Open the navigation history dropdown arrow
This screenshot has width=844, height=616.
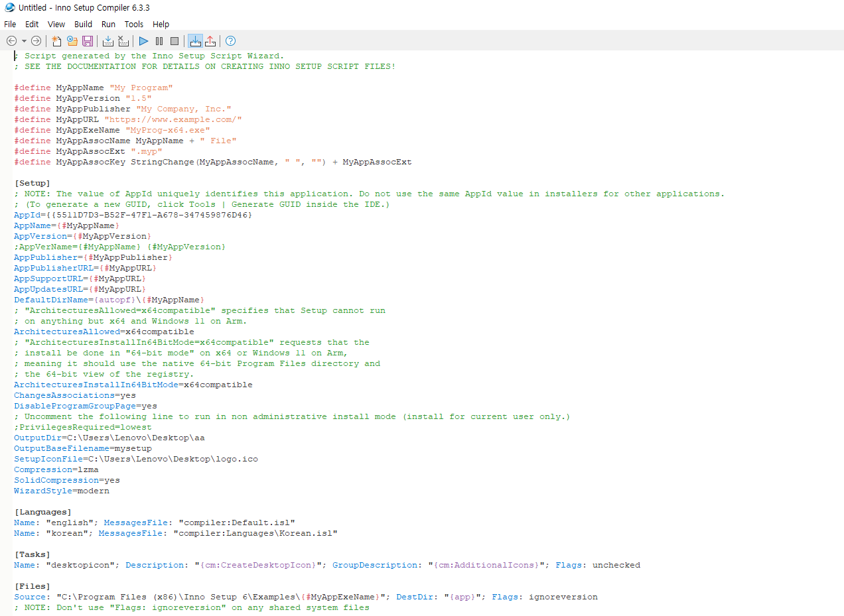coord(24,41)
